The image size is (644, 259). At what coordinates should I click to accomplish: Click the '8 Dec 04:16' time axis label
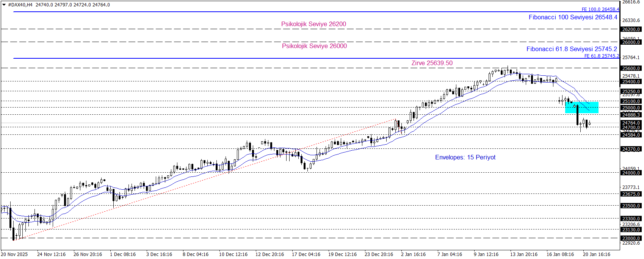196,254
